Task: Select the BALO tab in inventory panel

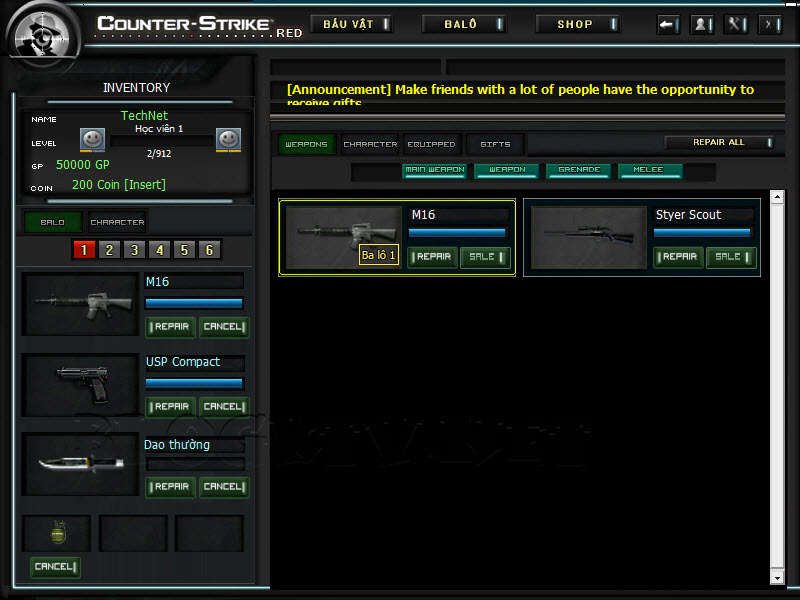Action: [x=53, y=222]
